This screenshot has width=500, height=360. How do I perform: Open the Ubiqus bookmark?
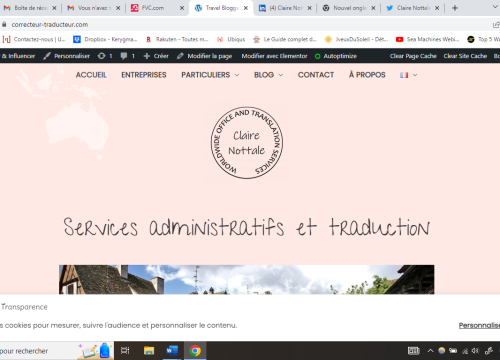click(x=231, y=39)
